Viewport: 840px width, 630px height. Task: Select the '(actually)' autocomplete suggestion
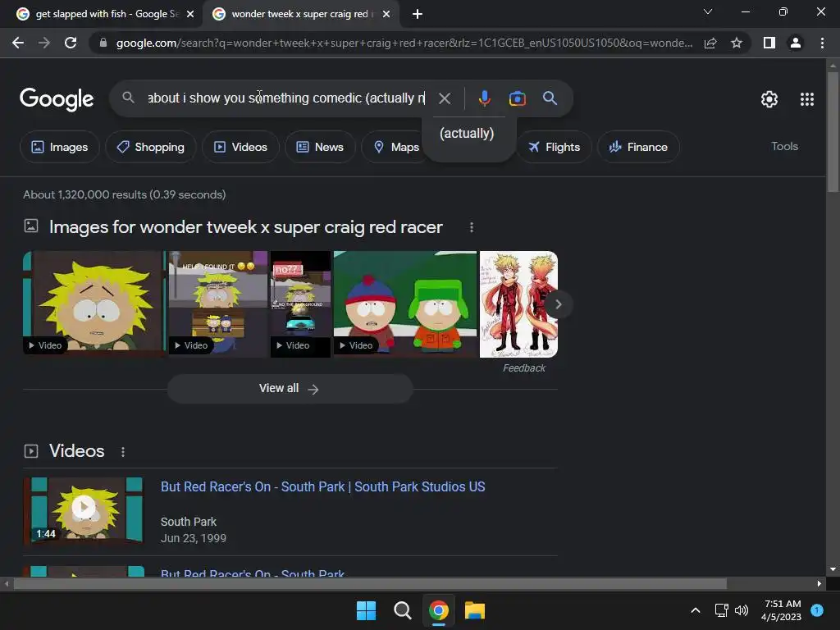pos(467,134)
